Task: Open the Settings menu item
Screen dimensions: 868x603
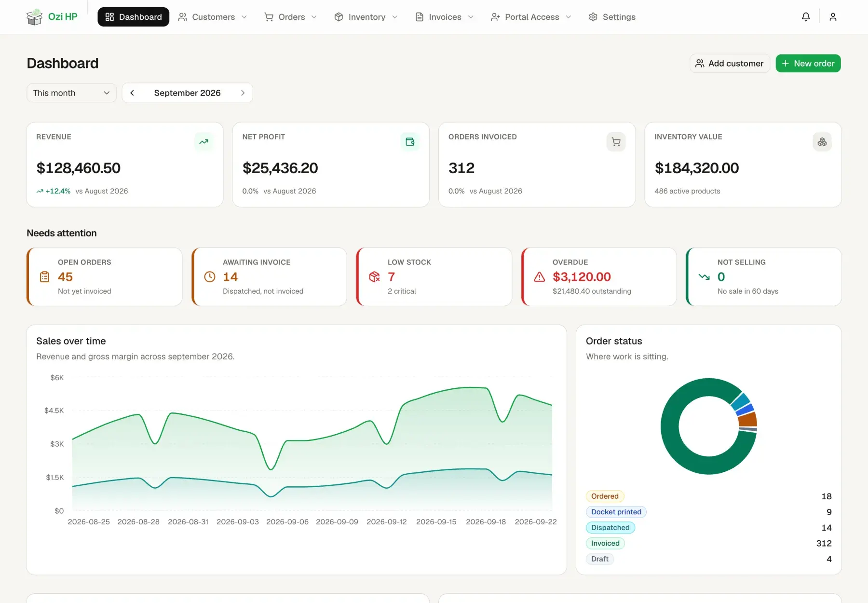Action: click(612, 17)
